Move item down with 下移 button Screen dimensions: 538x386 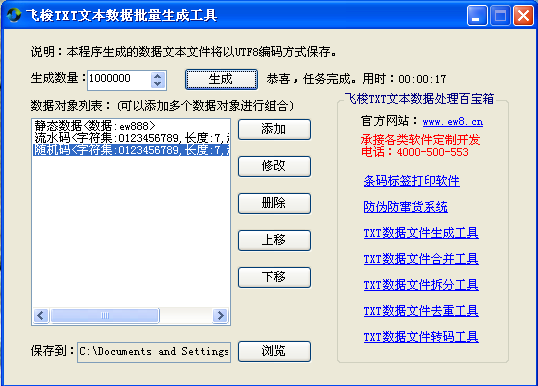[274, 277]
